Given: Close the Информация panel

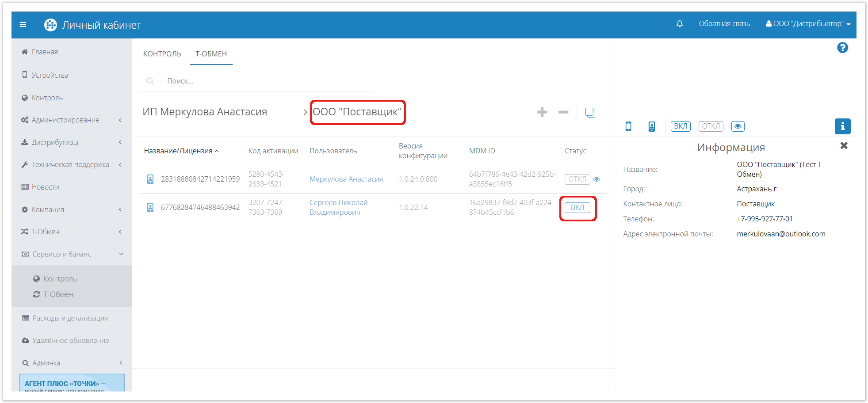Looking at the screenshot, I should pos(843,146).
